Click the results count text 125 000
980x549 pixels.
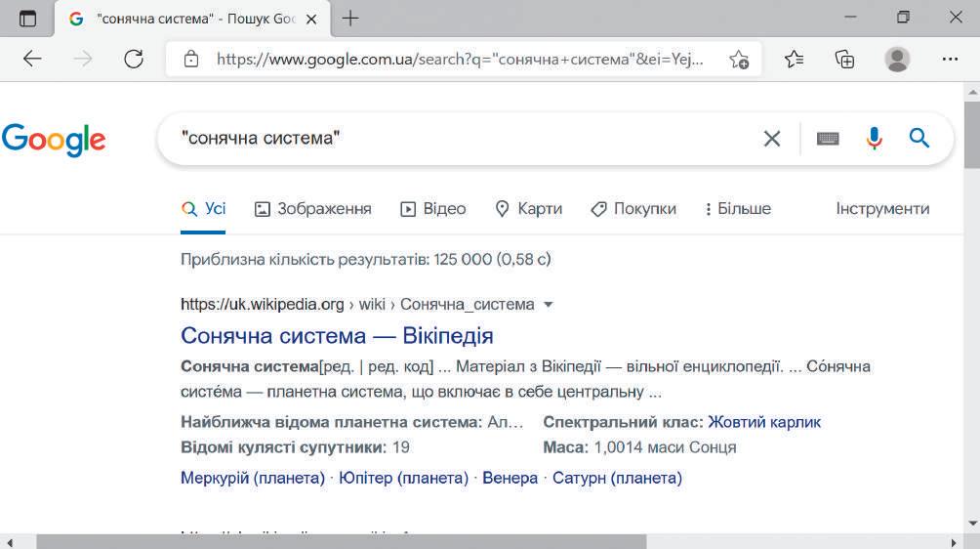click(x=463, y=259)
